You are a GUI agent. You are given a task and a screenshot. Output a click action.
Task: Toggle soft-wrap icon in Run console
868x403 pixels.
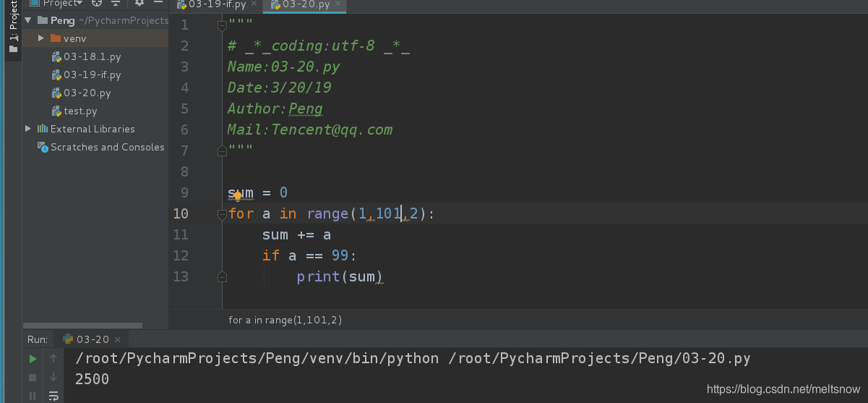coord(53,396)
